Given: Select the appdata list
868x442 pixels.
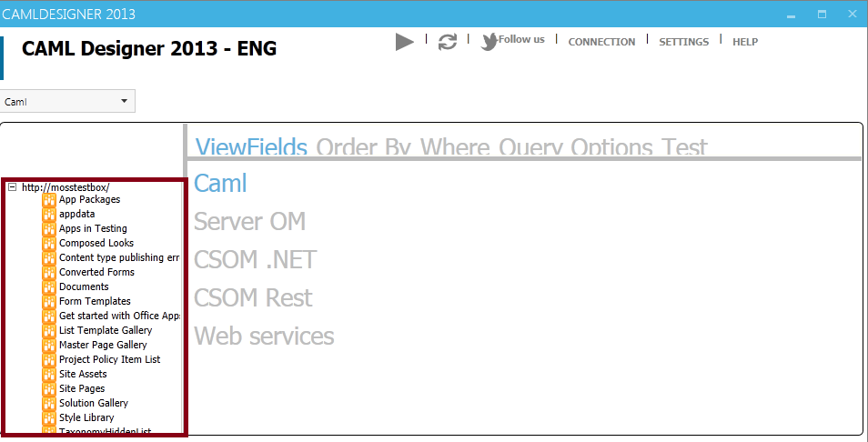Looking at the screenshot, I should coord(77,214).
